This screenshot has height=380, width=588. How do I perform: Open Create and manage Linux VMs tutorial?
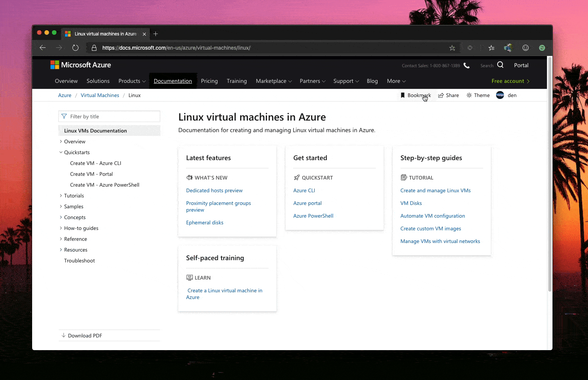[x=435, y=190]
